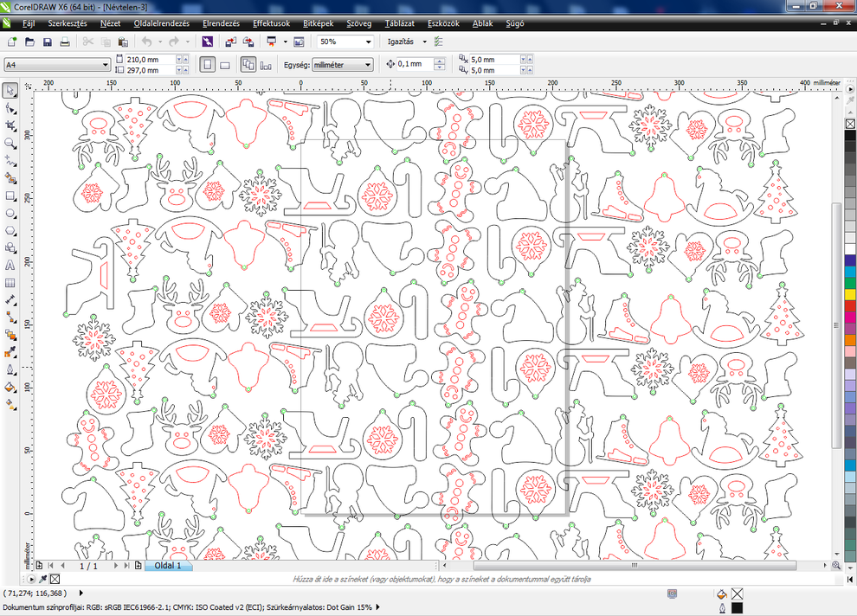Click the page height 297,0 mm field
The width and height of the screenshot is (857, 616).
[151, 70]
